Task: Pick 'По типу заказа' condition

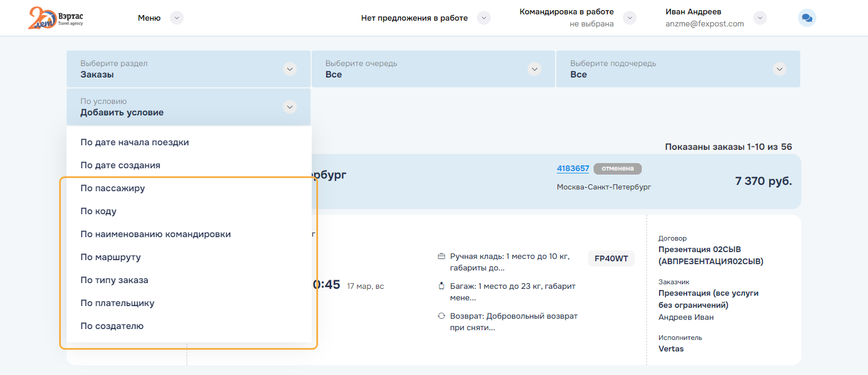Action: pos(114,280)
